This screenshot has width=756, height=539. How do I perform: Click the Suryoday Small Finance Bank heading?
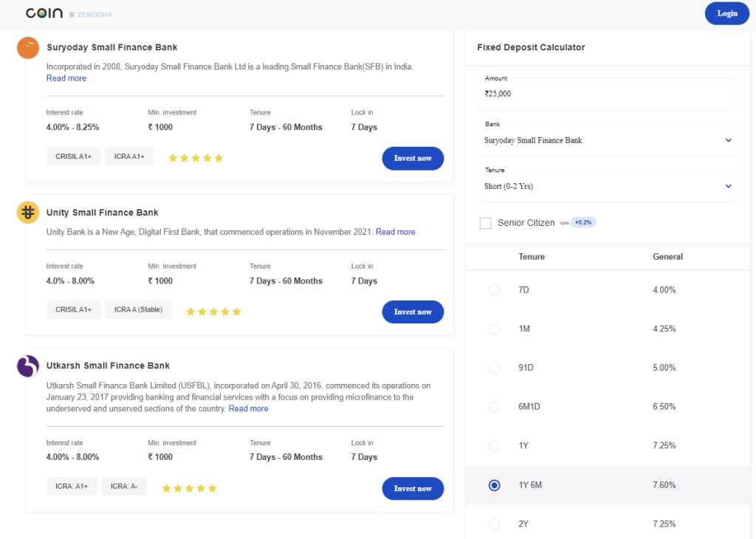112,47
